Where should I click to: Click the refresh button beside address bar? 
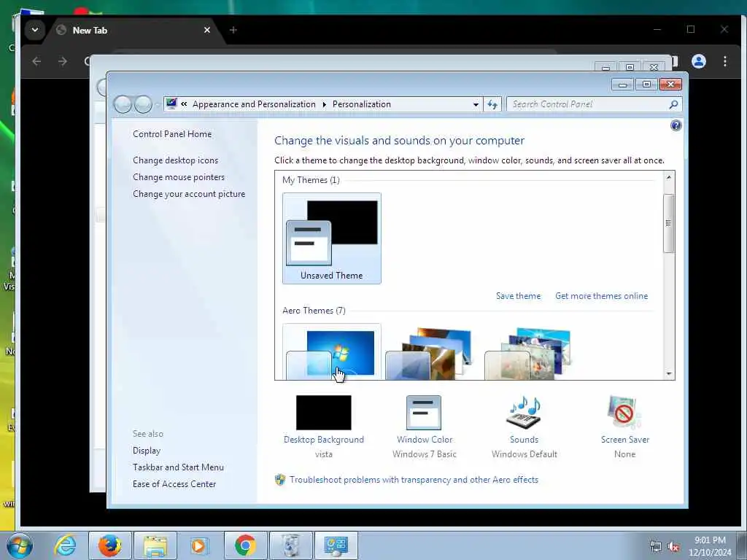coord(492,104)
